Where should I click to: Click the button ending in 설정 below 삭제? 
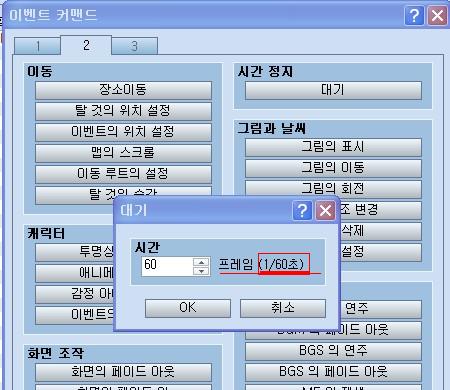click(381, 252)
